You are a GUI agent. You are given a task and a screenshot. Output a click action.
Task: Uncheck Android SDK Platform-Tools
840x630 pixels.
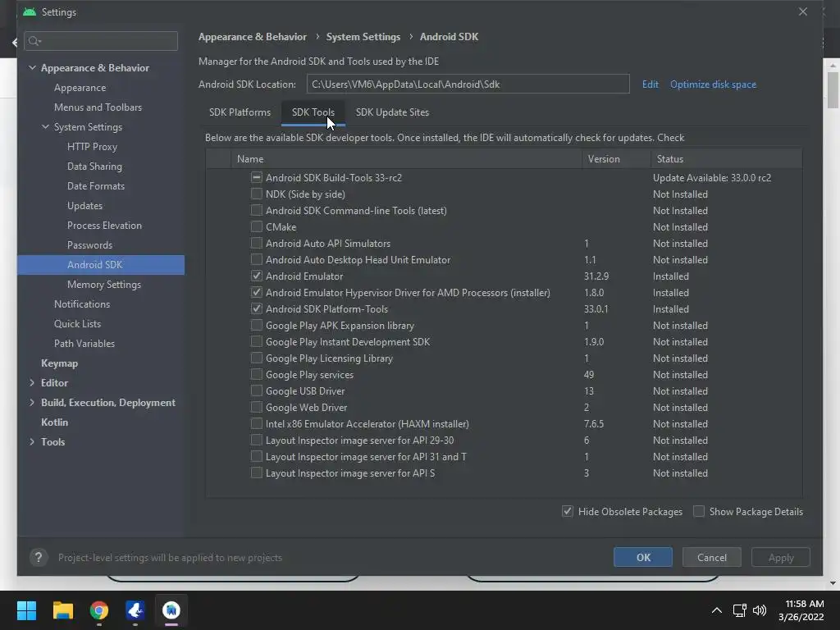tap(257, 308)
